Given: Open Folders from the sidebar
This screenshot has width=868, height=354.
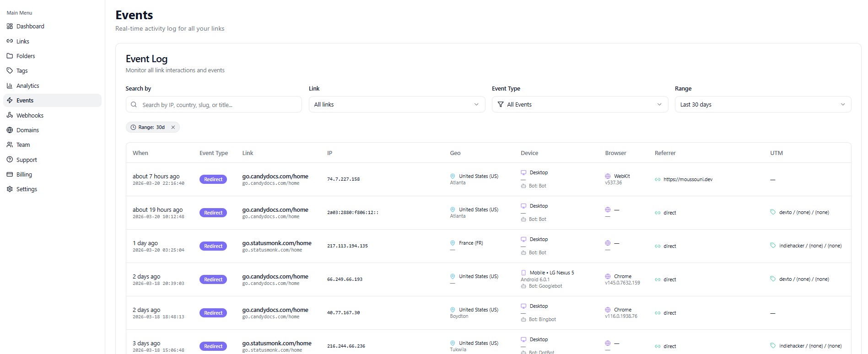Looking at the screenshot, I should point(26,56).
